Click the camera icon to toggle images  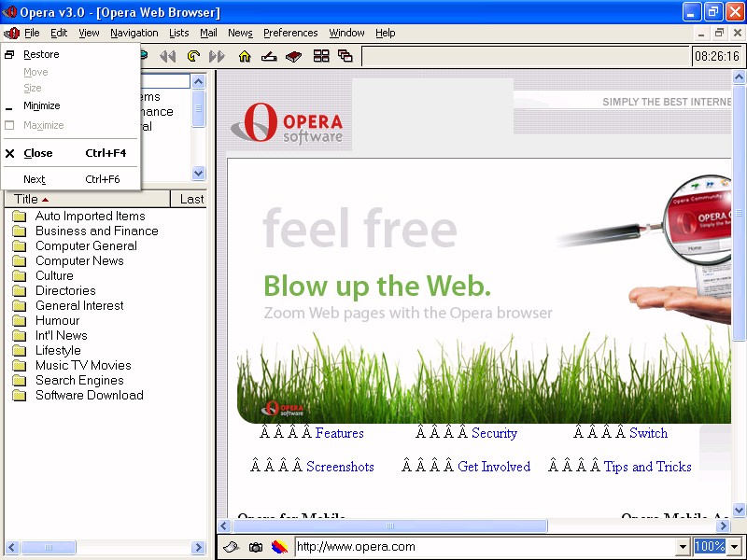[256, 547]
